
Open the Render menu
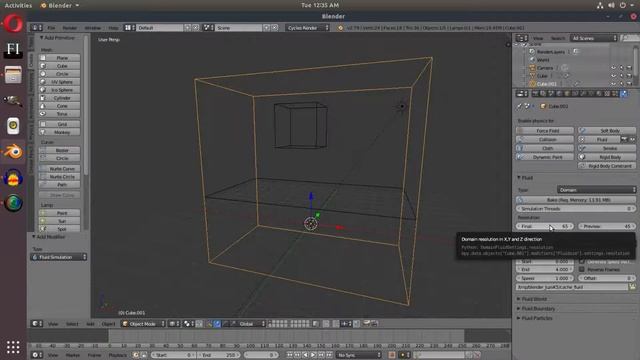[x=70, y=28]
